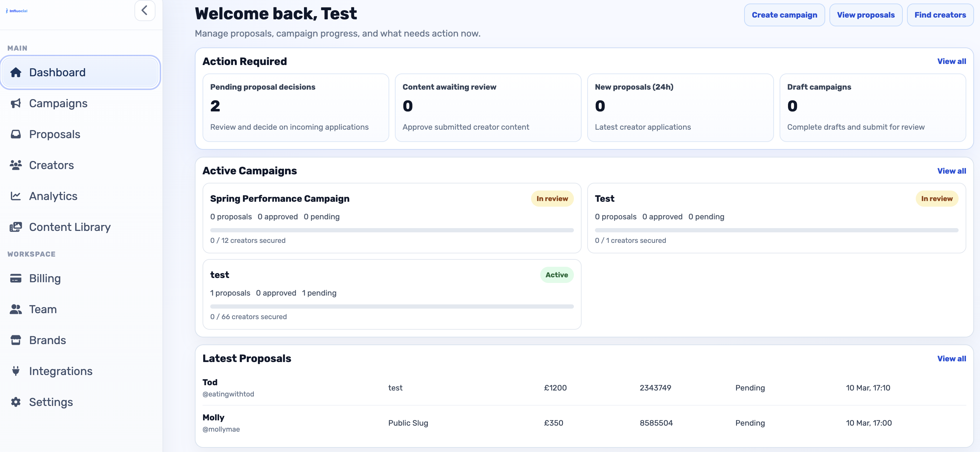
Task: Collapse the sidebar with the chevron
Action: tap(145, 10)
